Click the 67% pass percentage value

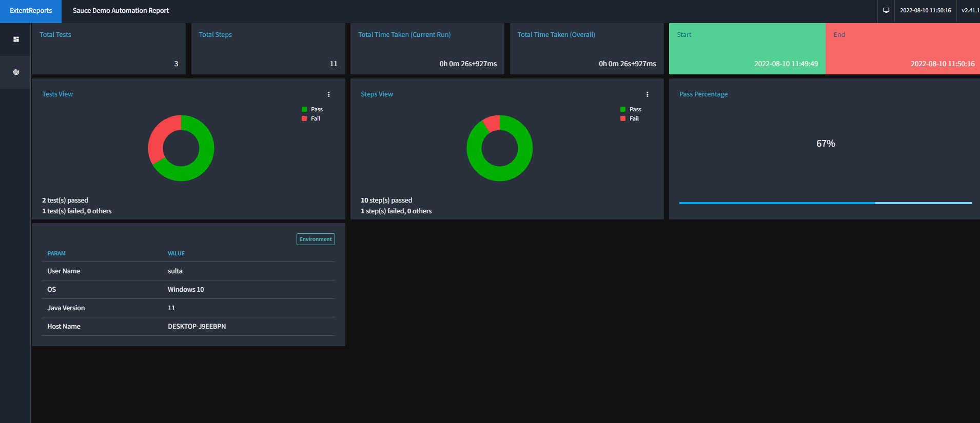pyautogui.click(x=826, y=144)
